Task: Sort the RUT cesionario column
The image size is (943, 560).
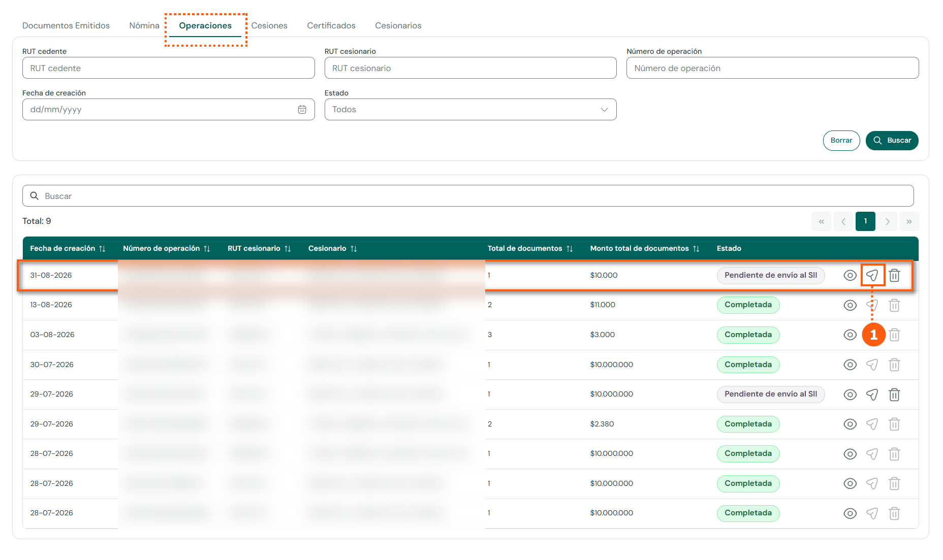Action: point(288,249)
